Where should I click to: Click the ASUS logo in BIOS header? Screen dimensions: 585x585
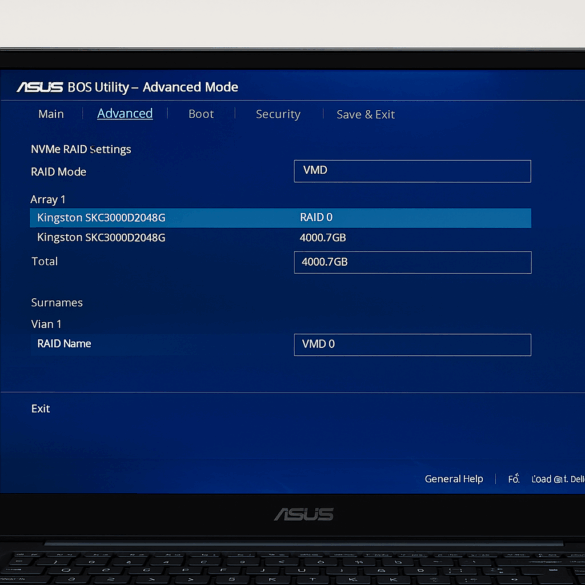(40, 87)
